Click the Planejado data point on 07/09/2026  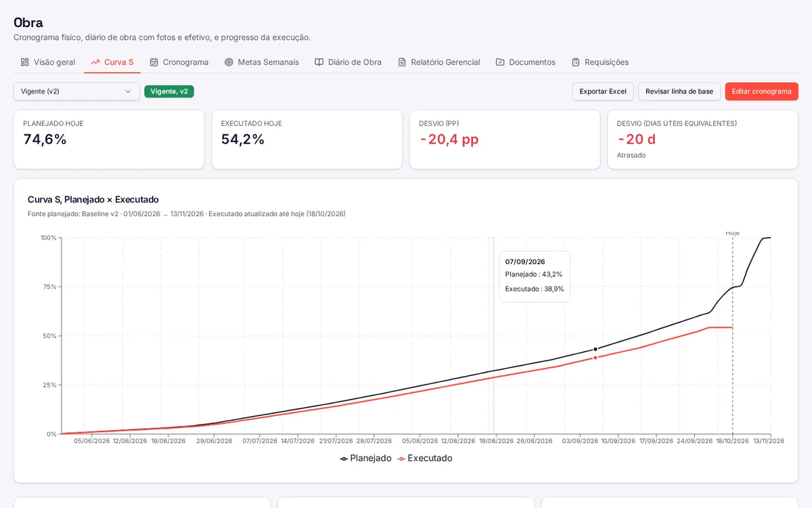595,350
